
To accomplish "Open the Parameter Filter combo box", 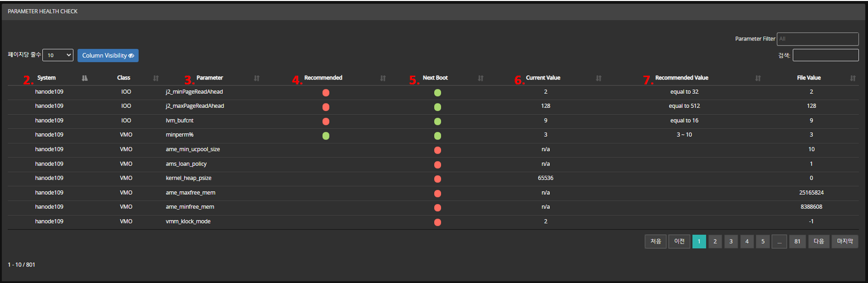I will click(x=817, y=39).
